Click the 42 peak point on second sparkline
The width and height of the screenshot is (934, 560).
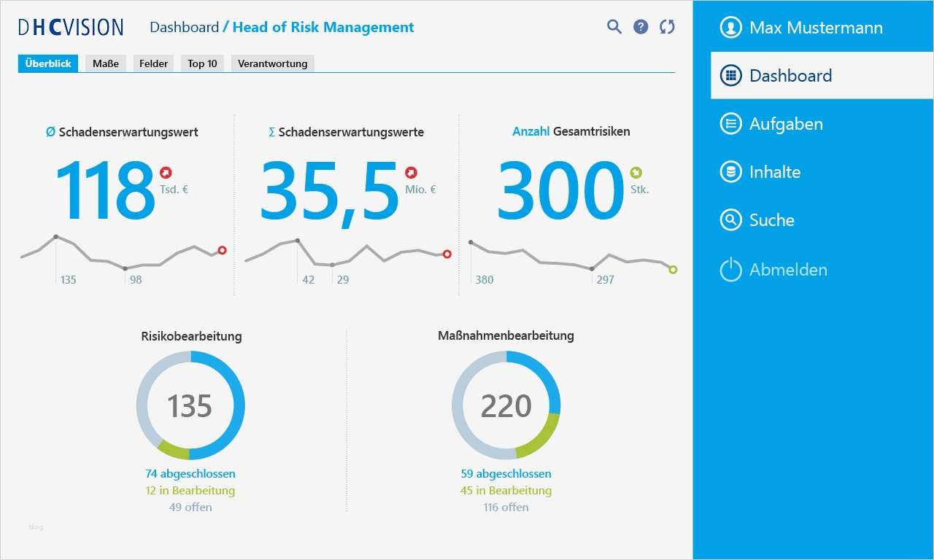(297, 240)
